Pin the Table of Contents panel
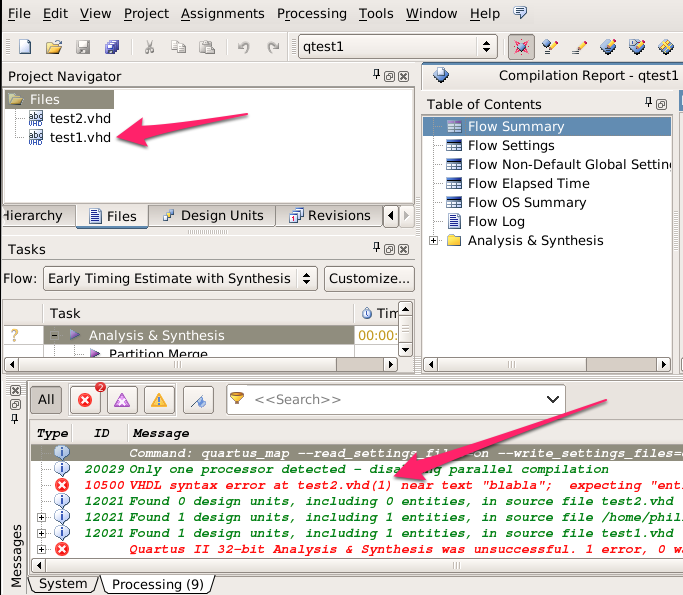 pos(649,102)
